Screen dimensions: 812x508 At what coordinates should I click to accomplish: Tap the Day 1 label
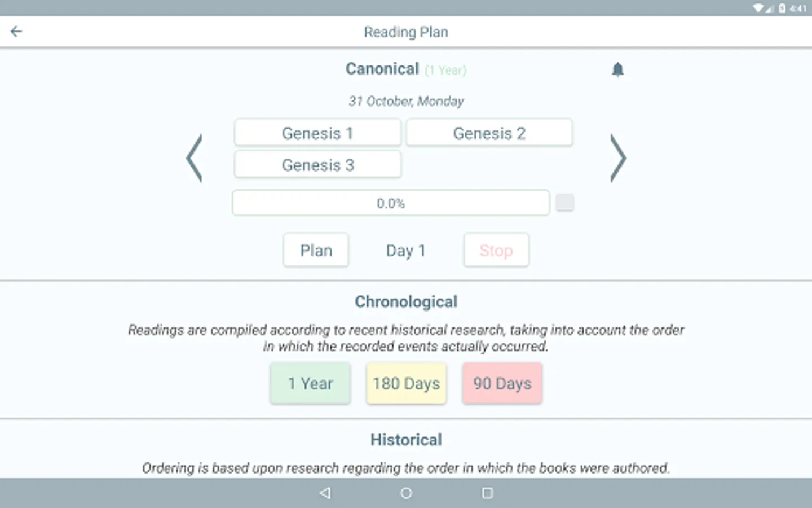pyautogui.click(x=405, y=250)
